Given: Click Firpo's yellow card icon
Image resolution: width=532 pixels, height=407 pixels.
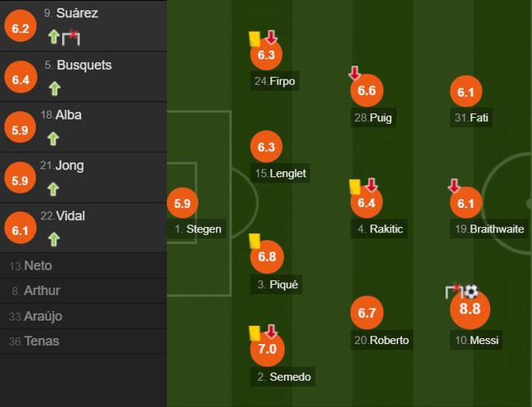Looking at the screenshot, I should [x=255, y=38].
